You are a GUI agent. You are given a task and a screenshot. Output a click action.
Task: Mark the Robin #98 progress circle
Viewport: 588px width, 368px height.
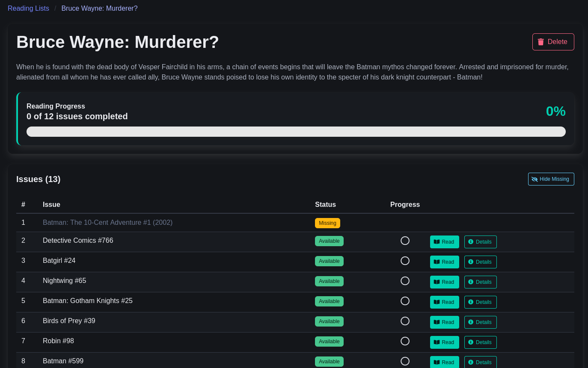[405, 341]
